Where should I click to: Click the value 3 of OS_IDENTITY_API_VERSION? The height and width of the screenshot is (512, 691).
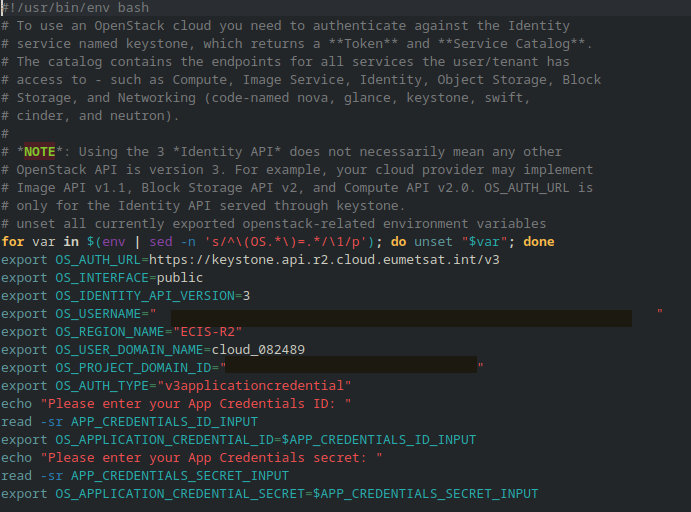pyautogui.click(x=246, y=296)
